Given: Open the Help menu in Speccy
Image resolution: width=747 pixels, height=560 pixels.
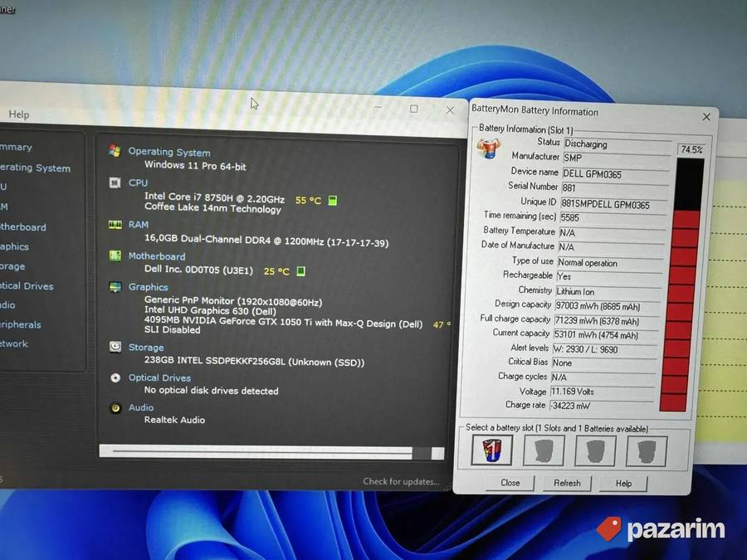Looking at the screenshot, I should click(18, 114).
